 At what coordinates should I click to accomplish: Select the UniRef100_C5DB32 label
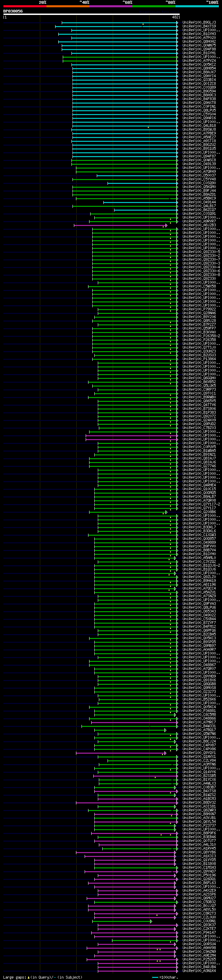coord(199,902)
